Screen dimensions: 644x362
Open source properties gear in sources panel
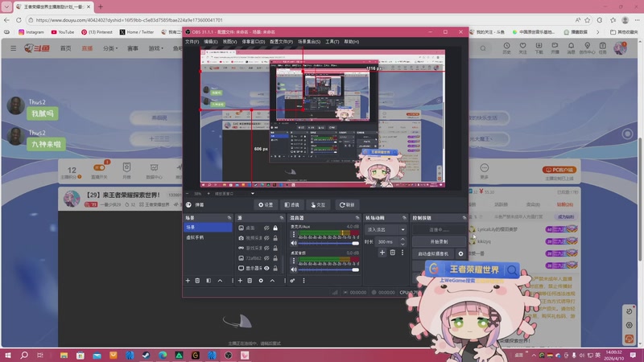click(x=261, y=281)
